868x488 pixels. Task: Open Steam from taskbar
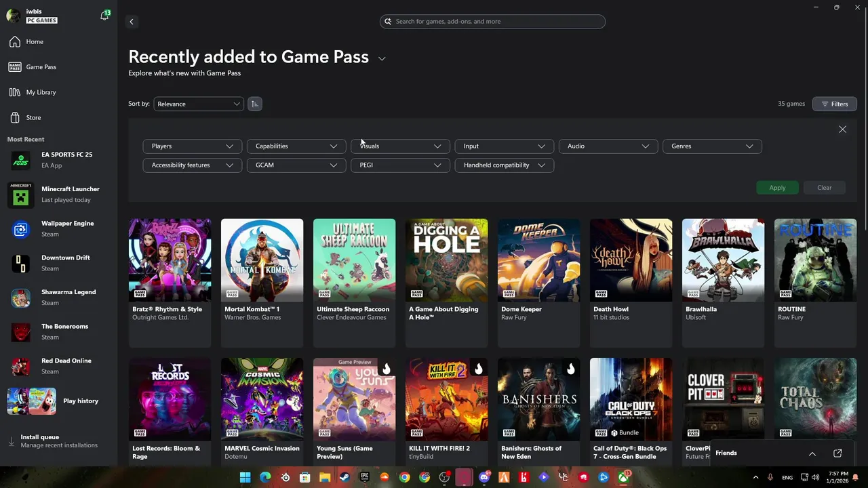click(x=344, y=477)
